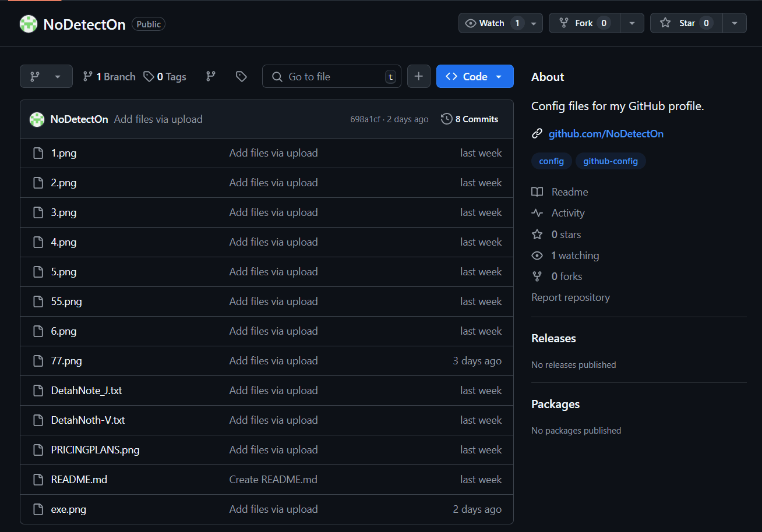Click the clock icon beside 8 Commits
Image resolution: width=762 pixels, height=532 pixels.
pyautogui.click(x=447, y=119)
